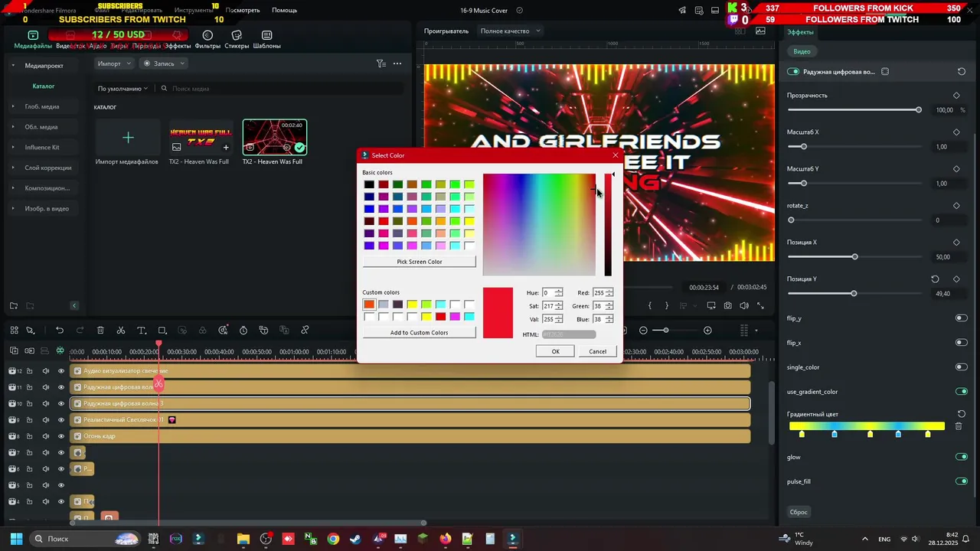Click the undo arrow in timeline toolbar

(60, 331)
